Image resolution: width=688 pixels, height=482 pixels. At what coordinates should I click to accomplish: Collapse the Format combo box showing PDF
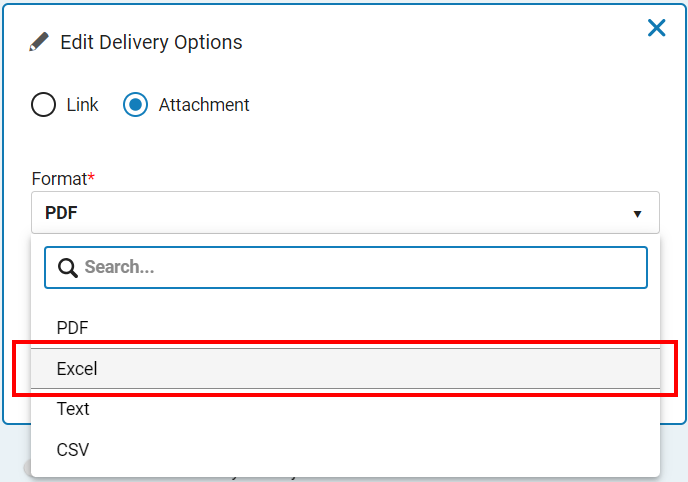345,213
